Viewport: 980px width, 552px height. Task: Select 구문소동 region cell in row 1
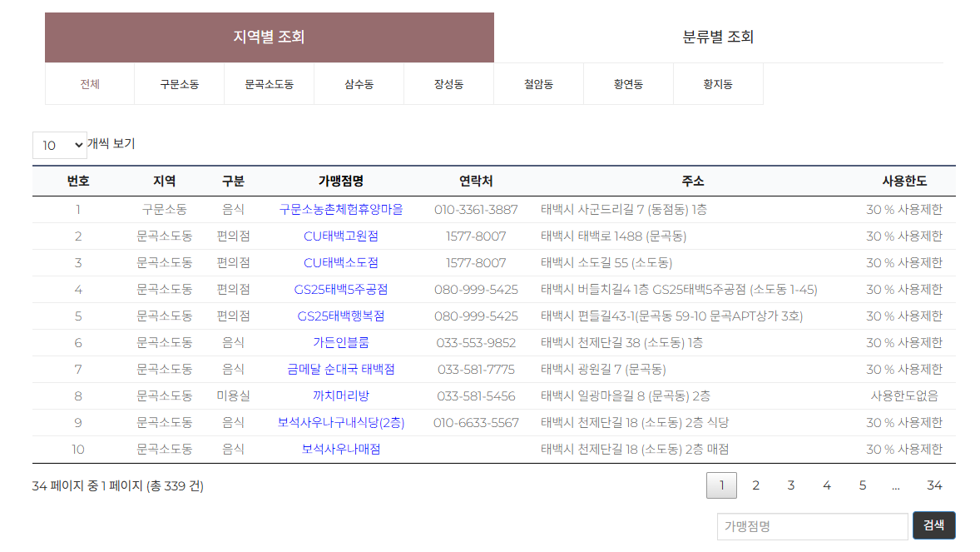[165, 210]
